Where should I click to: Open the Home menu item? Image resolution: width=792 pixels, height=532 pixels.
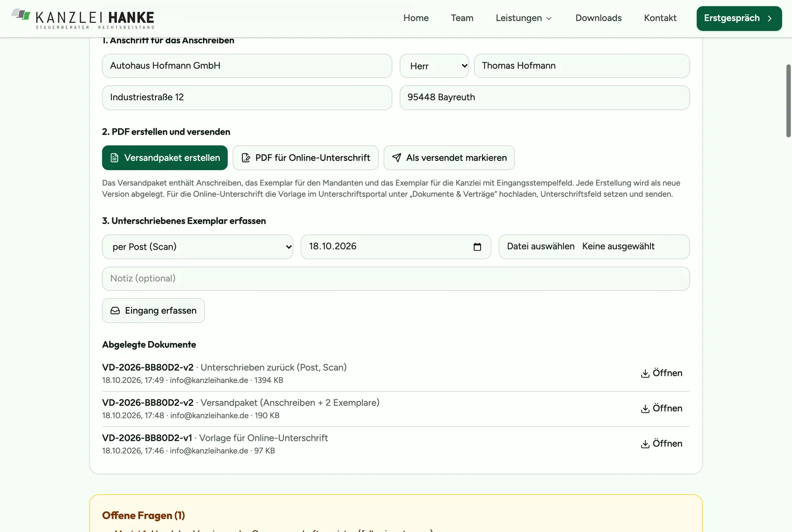pos(416,18)
